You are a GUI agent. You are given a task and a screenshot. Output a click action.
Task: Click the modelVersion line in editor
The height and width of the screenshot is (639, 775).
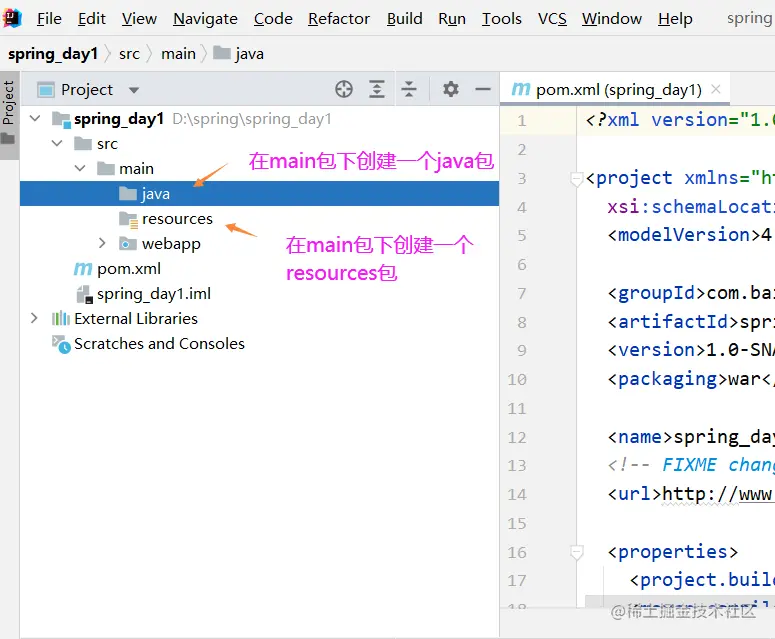[689, 235]
